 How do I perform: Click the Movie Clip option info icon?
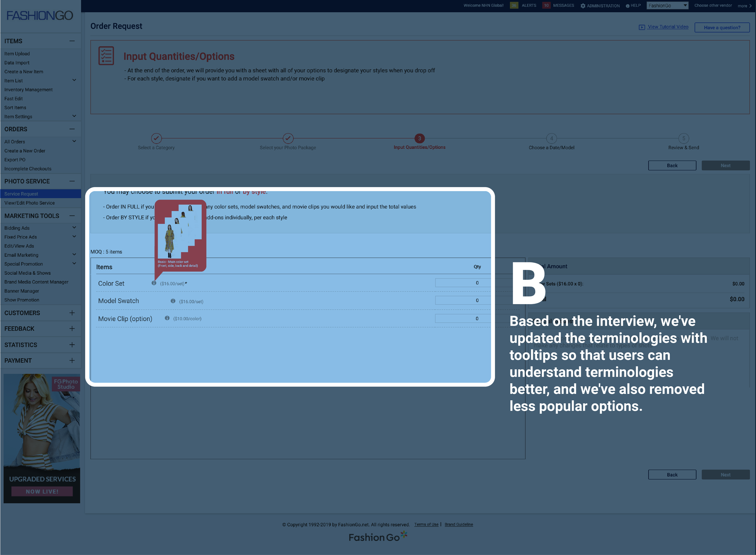tap(167, 318)
